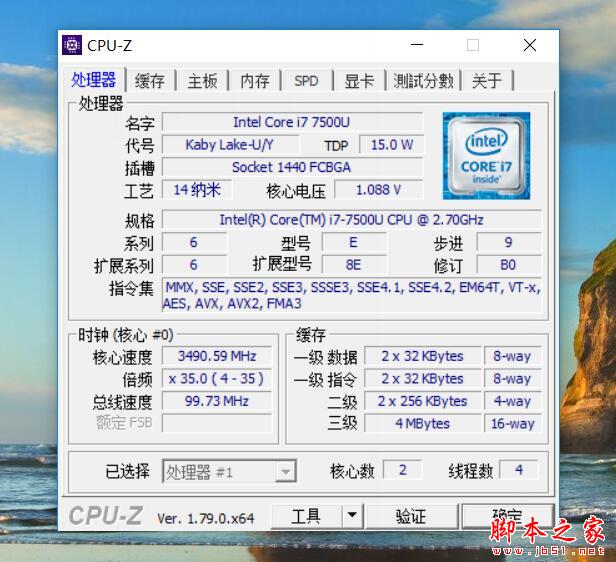The height and width of the screenshot is (562, 616).
Task: Expand the arrow next to 工具 button
Action: [352, 516]
